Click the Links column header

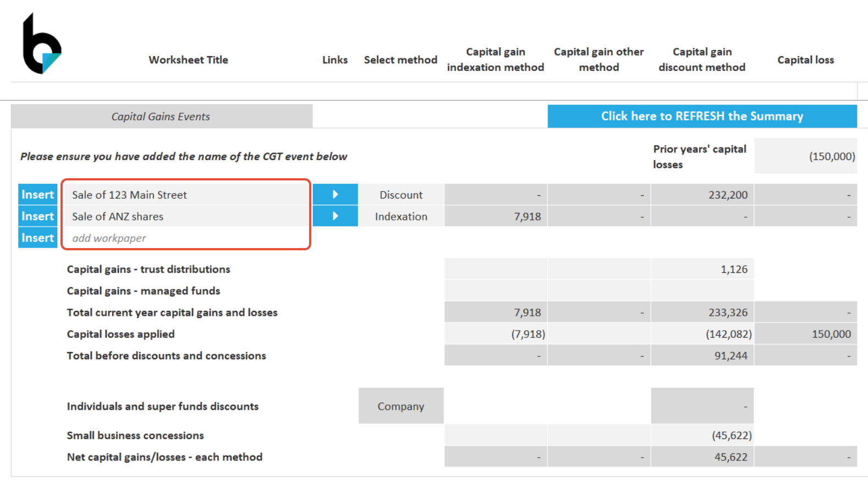coord(335,59)
